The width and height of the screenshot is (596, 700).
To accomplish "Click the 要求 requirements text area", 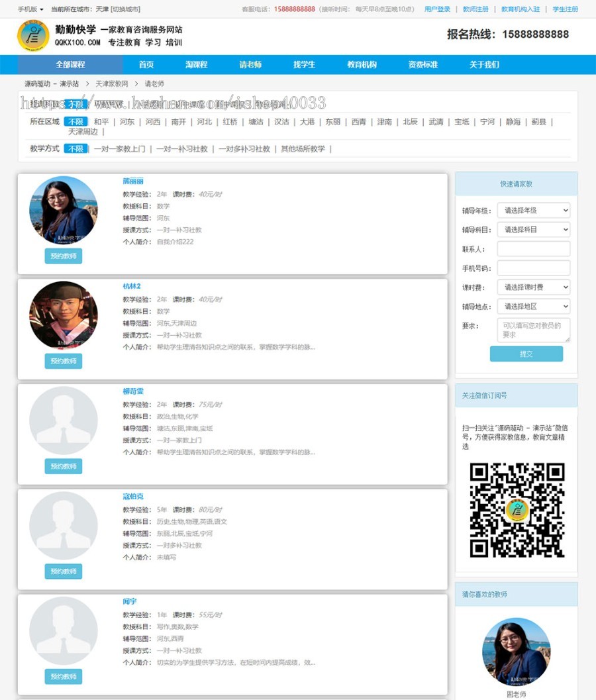I will pyautogui.click(x=534, y=330).
